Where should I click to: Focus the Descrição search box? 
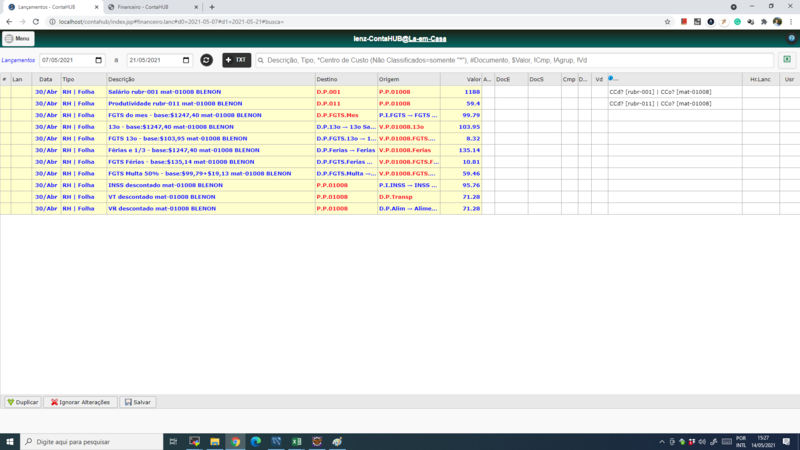(x=514, y=60)
